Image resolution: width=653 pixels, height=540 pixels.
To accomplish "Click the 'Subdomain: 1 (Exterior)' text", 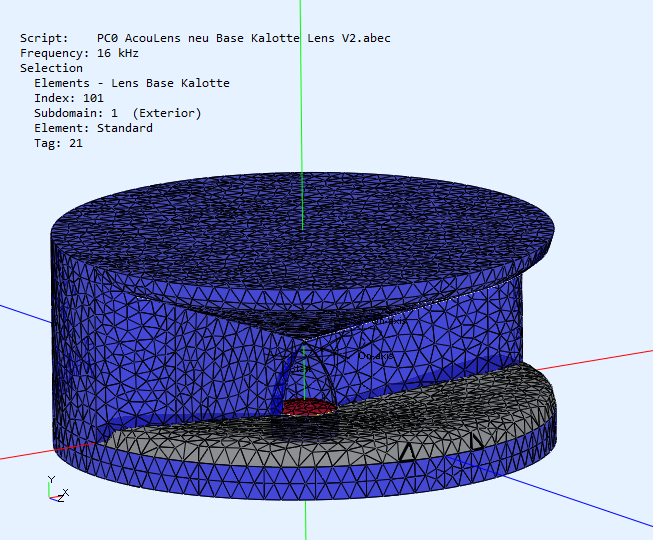I will click(x=117, y=113).
